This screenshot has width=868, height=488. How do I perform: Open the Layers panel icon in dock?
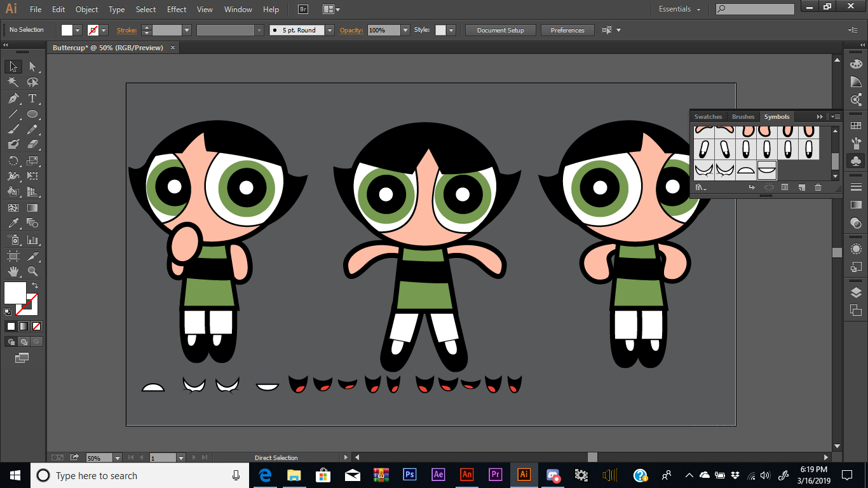pyautogui.click(x=856, y=293)
